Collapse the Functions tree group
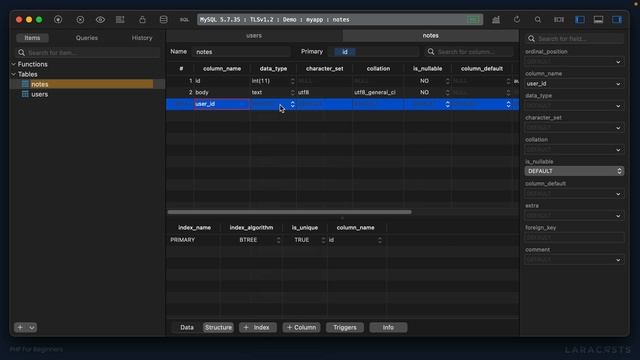This screenshot has height=360, width=640. [13, 64]
